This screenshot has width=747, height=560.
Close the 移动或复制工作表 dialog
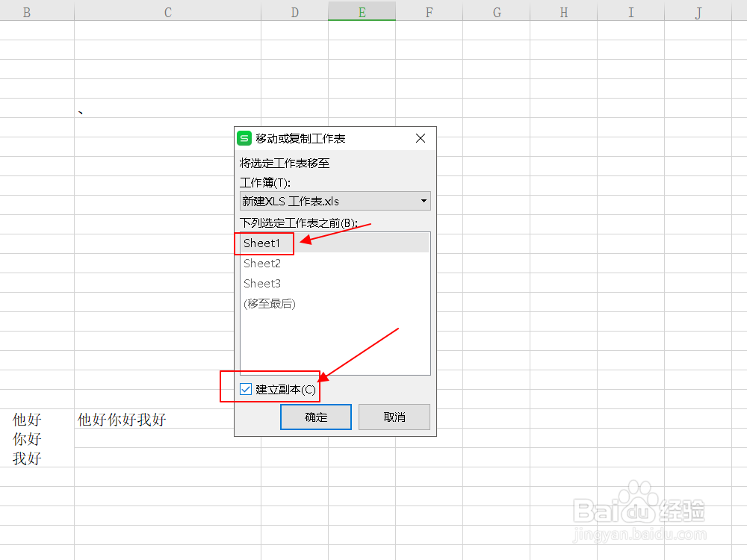(x=420, y=139)
